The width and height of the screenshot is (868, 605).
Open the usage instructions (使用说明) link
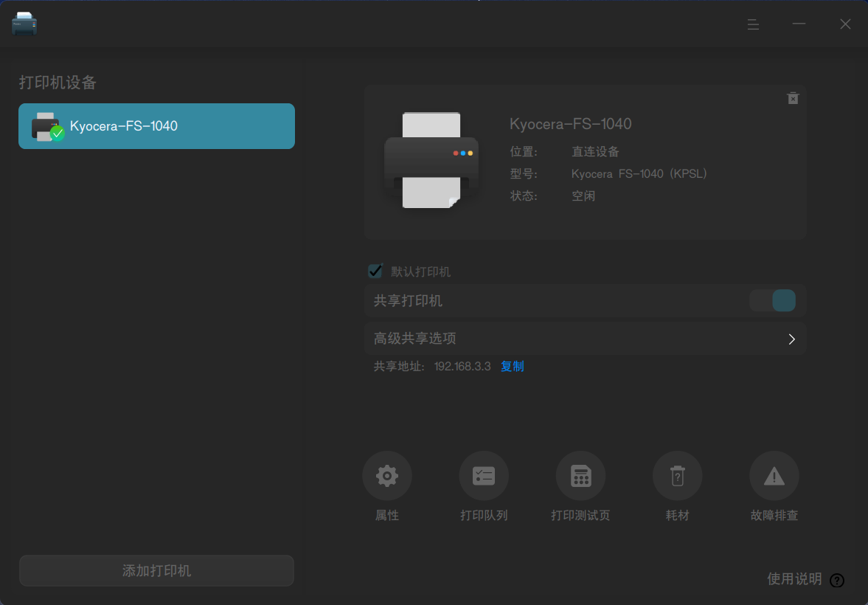click(794, 579)
